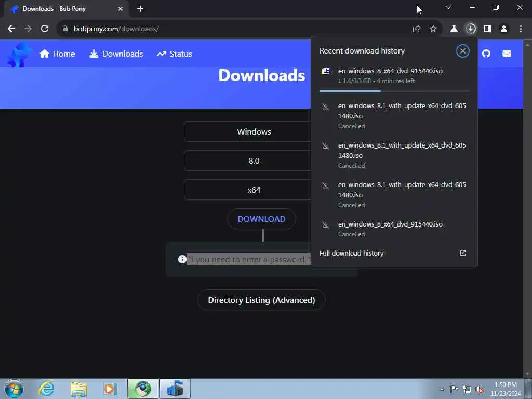Screen dimensions: 532x399
Task: Open a new tab with the plus button
Action: (x=140, y=9)
